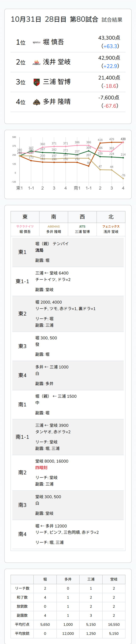Click the ABEMAS logo beside 多井 隆晴

pos(37,102)
